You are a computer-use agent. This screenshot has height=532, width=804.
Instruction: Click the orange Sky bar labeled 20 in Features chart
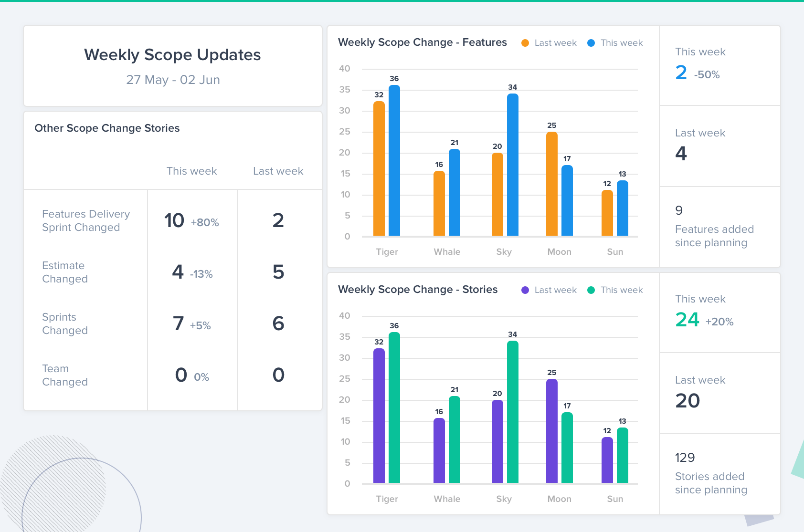coord(497,194)
